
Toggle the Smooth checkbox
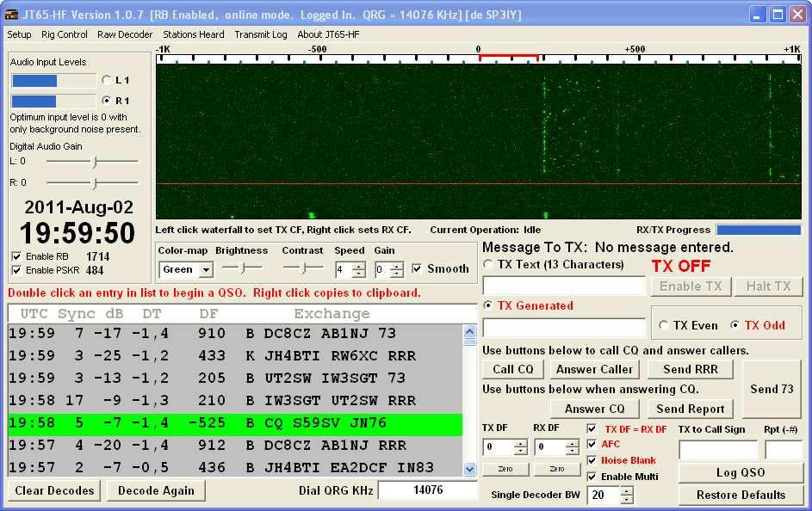tap(417, 268)
